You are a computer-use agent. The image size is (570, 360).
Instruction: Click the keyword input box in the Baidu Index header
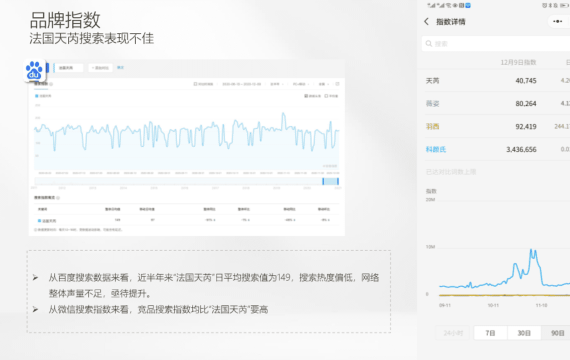69,68
